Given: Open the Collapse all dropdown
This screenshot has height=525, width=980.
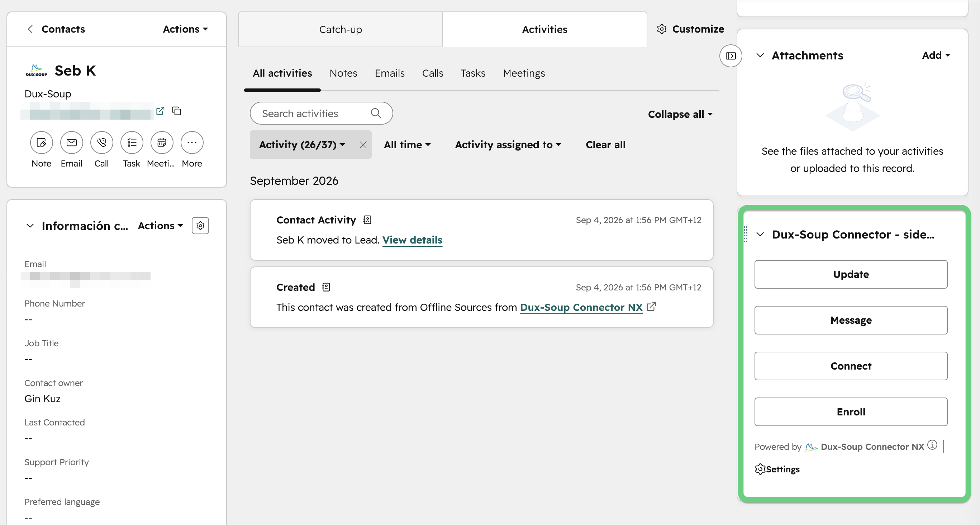Looking at the screenshot, I should tap(680, 114).
